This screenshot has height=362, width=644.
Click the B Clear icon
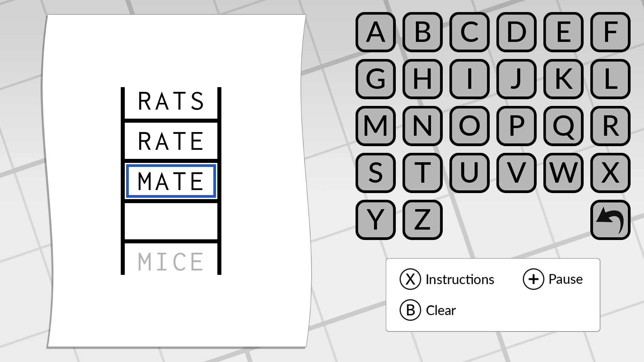point(410,310)
